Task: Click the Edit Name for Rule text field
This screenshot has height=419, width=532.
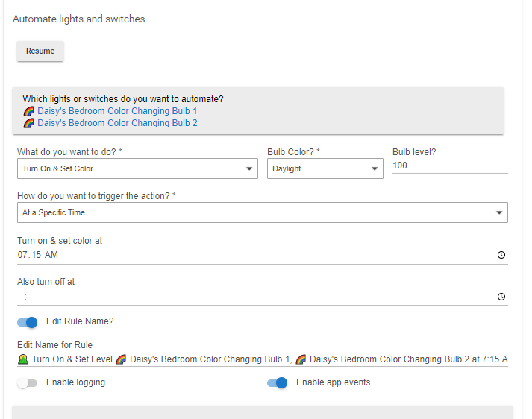Action: pyautogui.click(x=261, y=359)
